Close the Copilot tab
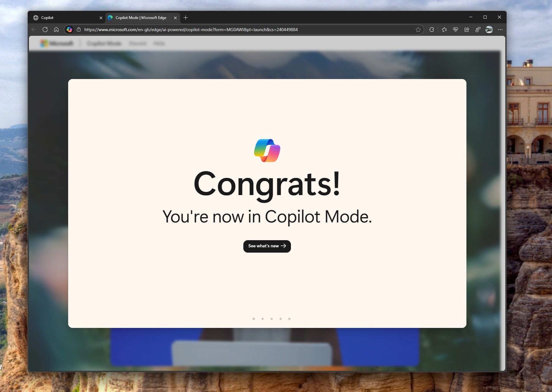Screen dimensions: 552x392 (x=101, y=18)
